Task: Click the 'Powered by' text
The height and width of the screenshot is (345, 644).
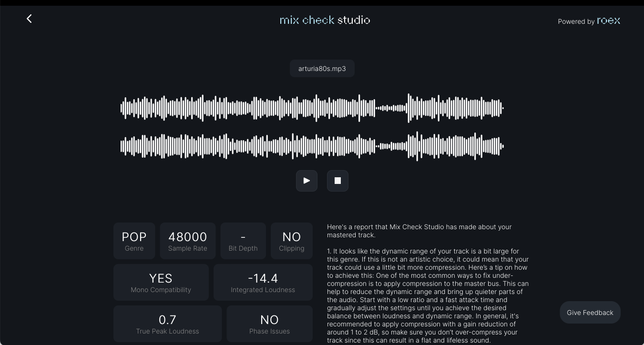Action: [x=576, y=21]
